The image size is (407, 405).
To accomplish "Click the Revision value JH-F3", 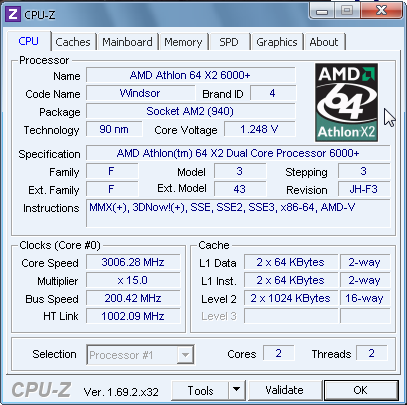I will pyautogui.click(x=364, y=189).
